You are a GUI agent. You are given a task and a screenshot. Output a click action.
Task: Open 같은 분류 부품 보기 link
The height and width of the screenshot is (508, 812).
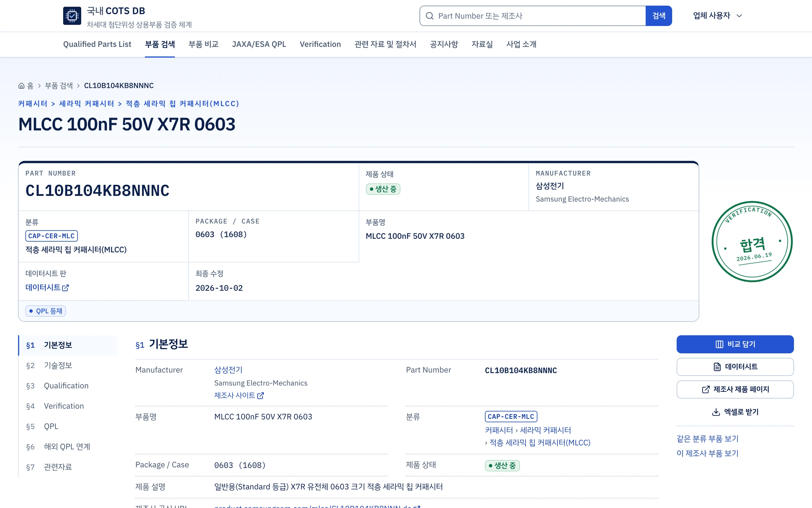[x=707, y=439]
